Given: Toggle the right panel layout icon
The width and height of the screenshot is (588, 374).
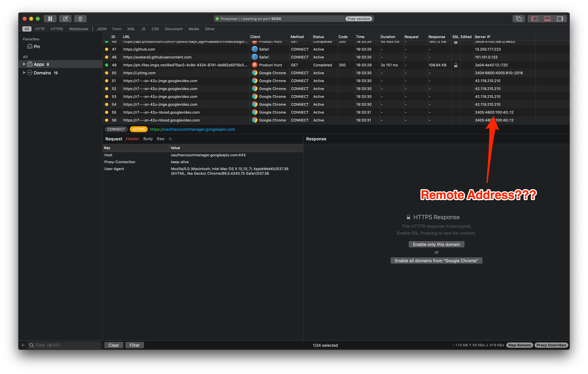Looking at the screenshot, I should tap(560, 19).
